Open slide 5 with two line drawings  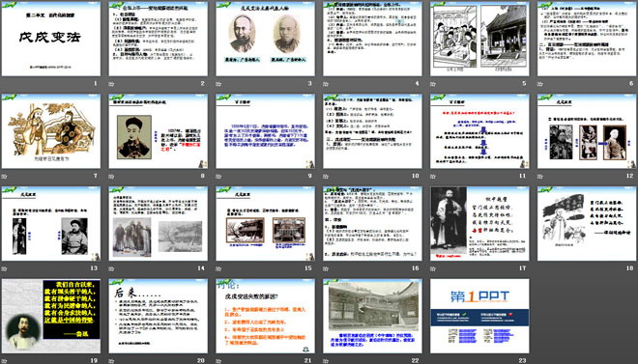click(x=479, y=39)
